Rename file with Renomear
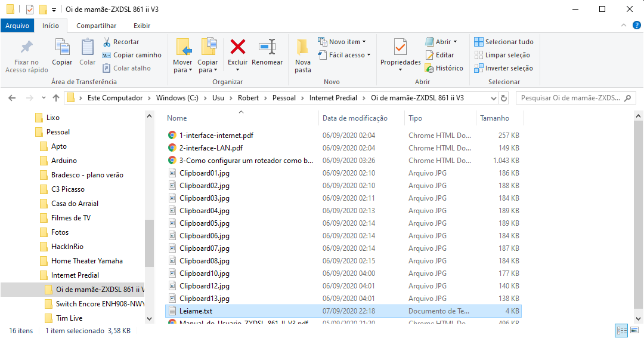This screenshot has height=338, width=644. pos(267,52)
